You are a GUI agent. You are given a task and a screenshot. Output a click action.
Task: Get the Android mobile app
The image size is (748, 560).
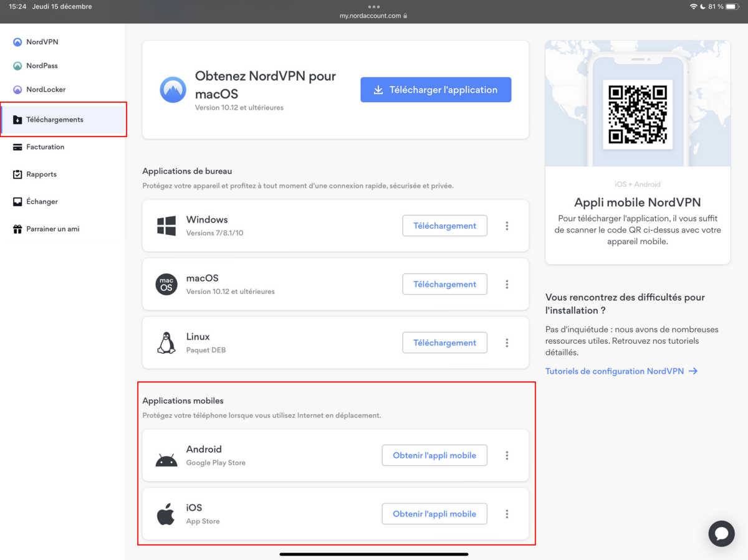[x=434, y=455]
